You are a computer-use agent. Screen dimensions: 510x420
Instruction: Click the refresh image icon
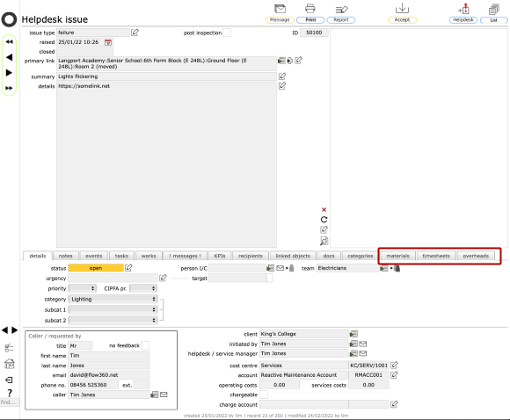coord(324,220)
